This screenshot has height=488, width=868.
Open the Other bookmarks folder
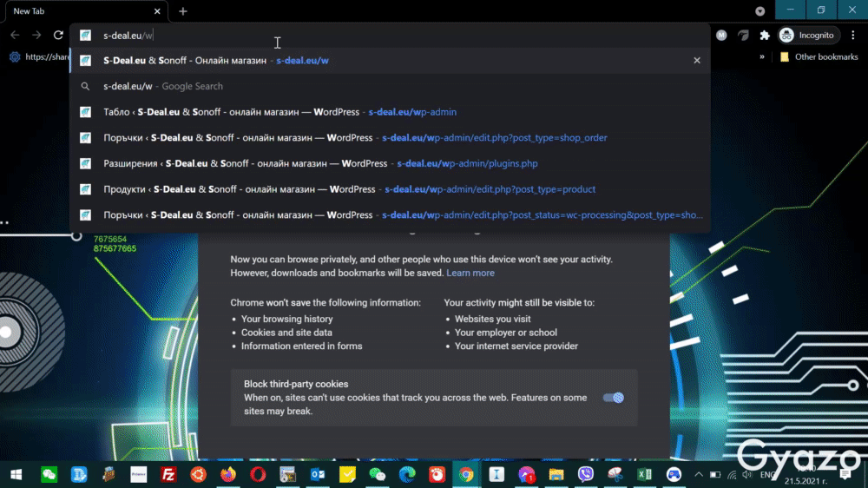click(x=819, y=57)
